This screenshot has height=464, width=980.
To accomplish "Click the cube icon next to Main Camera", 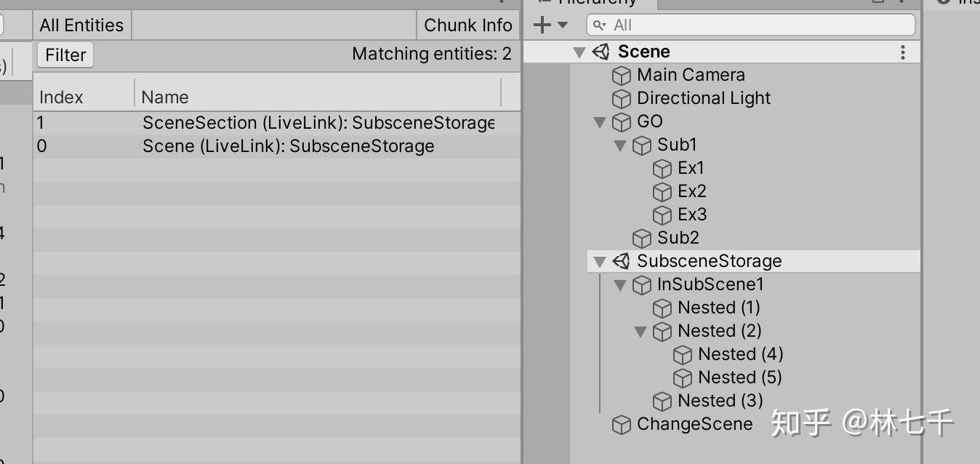I will (622, 75).
